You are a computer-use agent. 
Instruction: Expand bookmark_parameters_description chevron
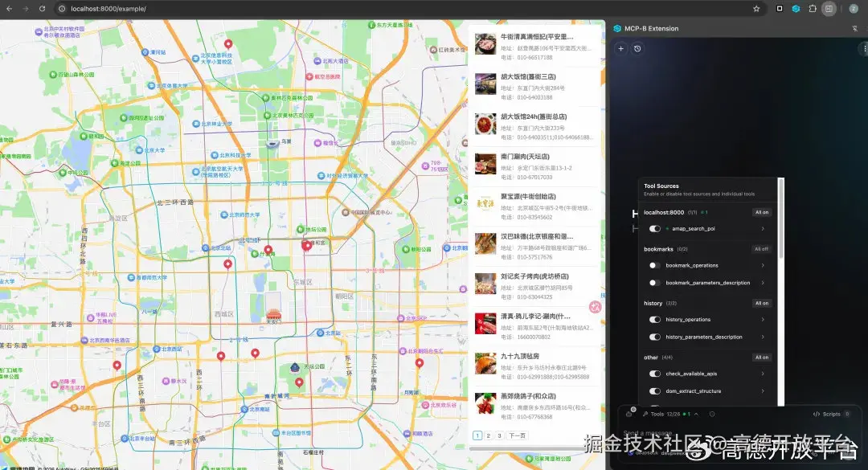pos(763,283)
